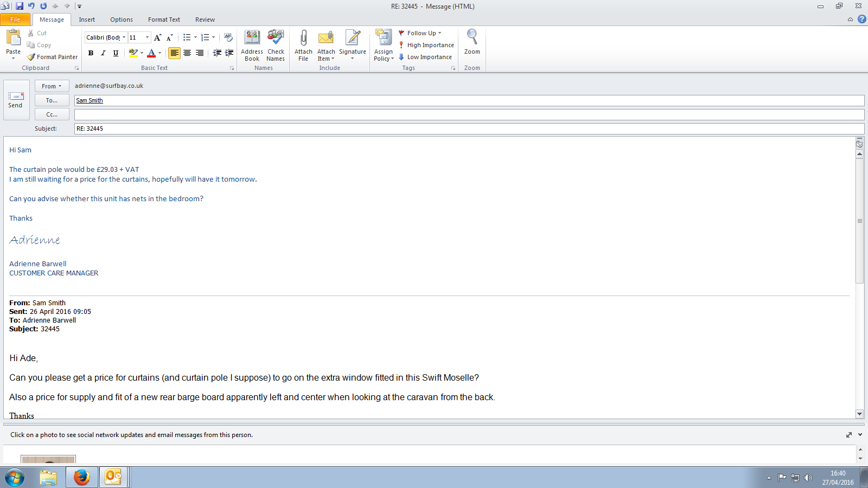This screenshot has width=868, height=488.
Task: Apply text highlight color
Action: point(132,53)
